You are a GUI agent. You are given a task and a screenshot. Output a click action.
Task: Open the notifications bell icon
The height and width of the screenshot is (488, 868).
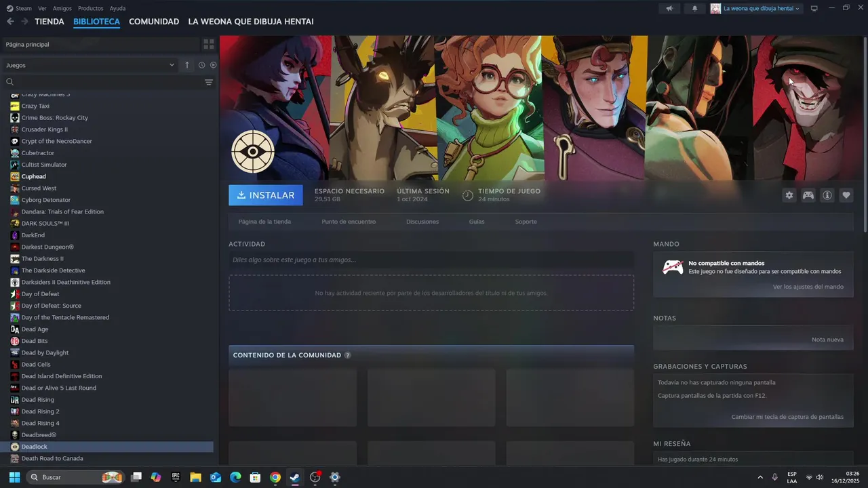694,8
